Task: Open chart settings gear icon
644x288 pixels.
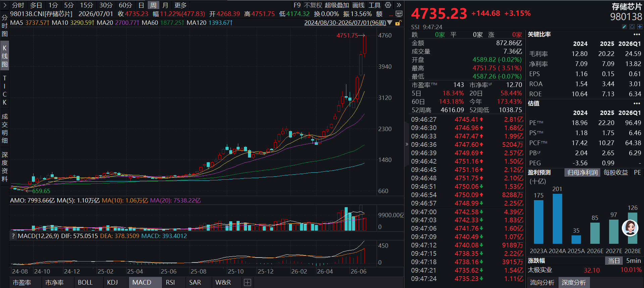Action: (x=388, y=5)
